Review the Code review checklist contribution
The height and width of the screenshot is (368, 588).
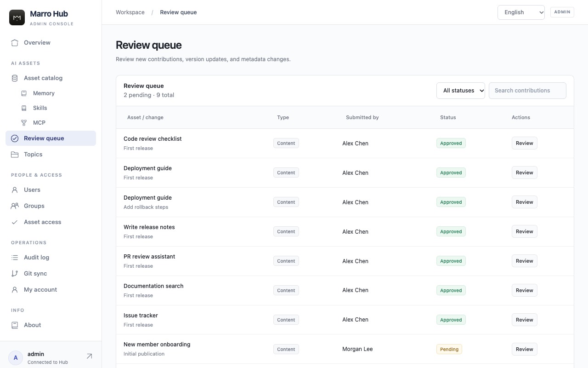(524, 143)
